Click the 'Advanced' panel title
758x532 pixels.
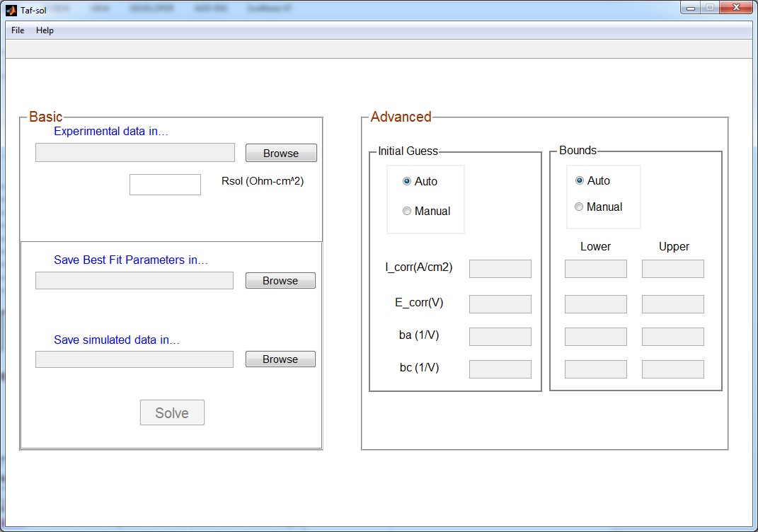(401, 117)
